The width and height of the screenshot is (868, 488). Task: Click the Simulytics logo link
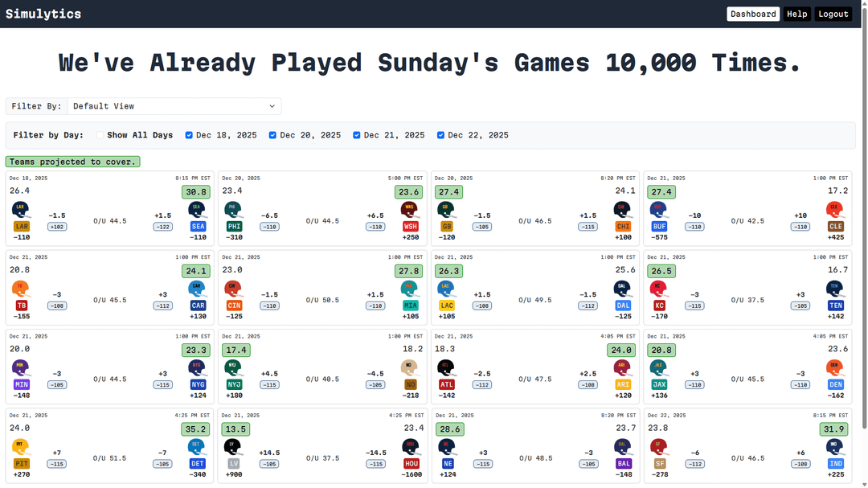[x=43, y=14]
